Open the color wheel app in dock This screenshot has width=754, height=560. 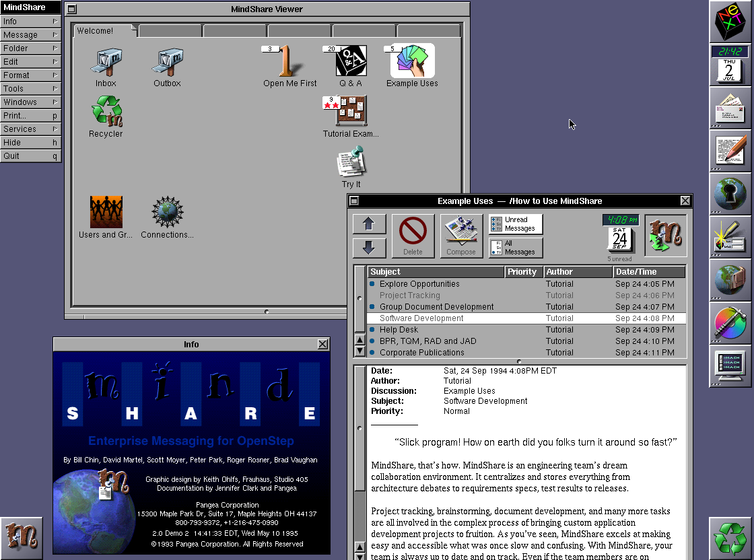coord(730,324)
